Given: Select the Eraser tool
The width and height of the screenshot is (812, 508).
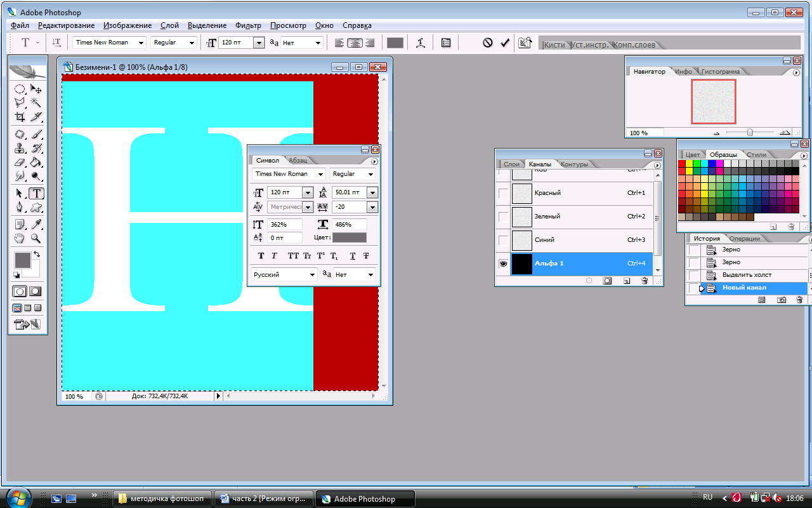Looking at the screenshot, I should pyautogui.click(x=20, y=163).
